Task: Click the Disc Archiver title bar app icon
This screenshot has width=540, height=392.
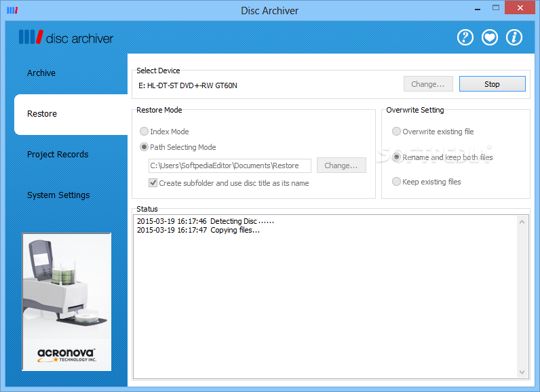Action: point(12,10)
